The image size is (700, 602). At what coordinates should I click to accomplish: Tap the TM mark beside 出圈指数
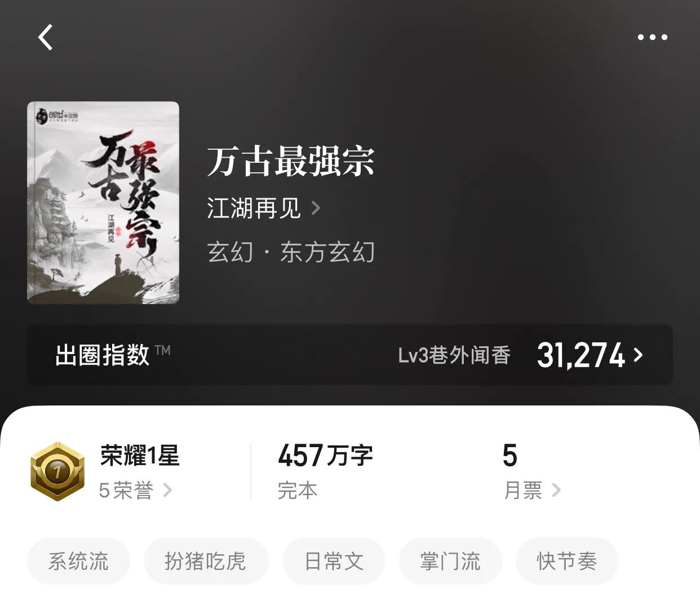coord(162,350)
